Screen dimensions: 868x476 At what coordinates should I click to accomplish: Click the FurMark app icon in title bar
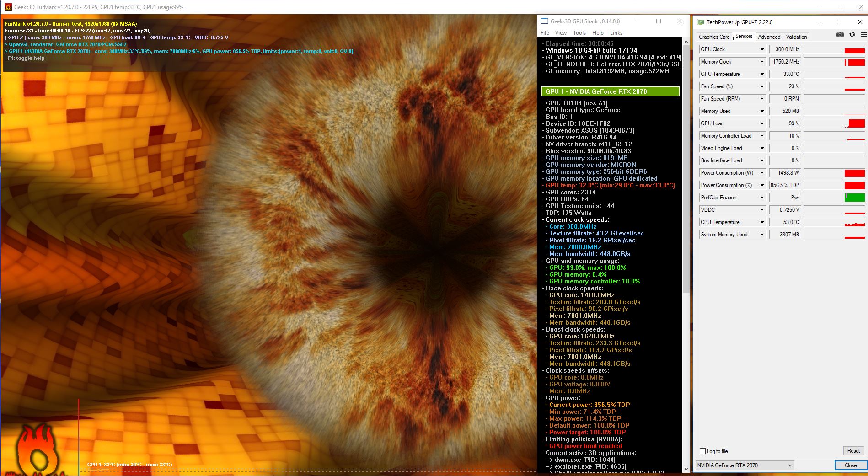tap(8, 7)
